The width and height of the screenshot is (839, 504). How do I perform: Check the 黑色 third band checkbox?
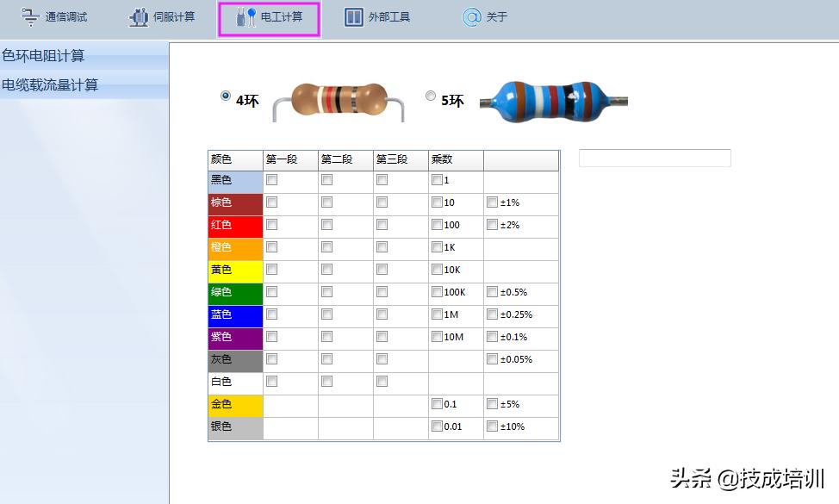point(381,180)
